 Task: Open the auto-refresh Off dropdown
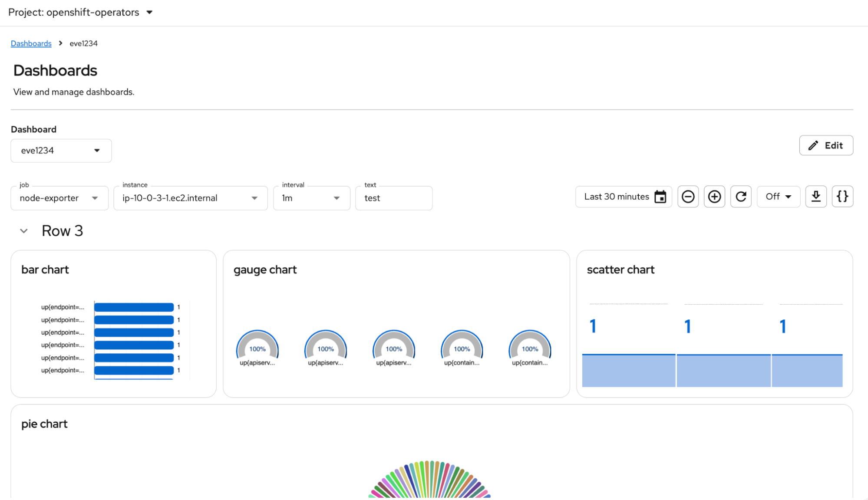click(x=778, y=197)
